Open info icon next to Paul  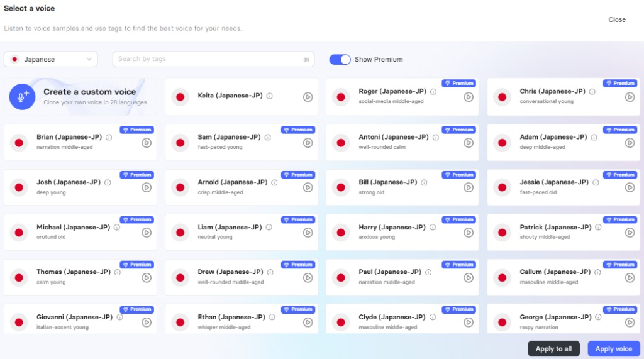click(x=428, y=272)
